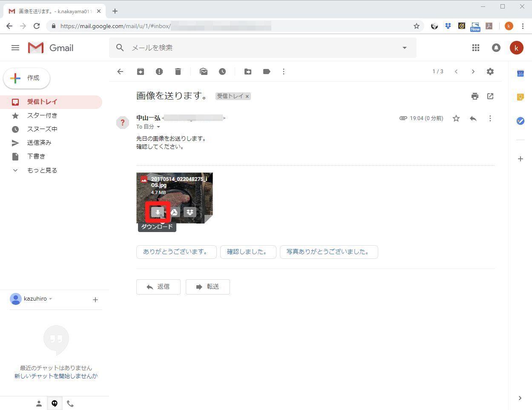532x410 pixels.
Task: Click the Gmail logo
Action: click(51, 48)
